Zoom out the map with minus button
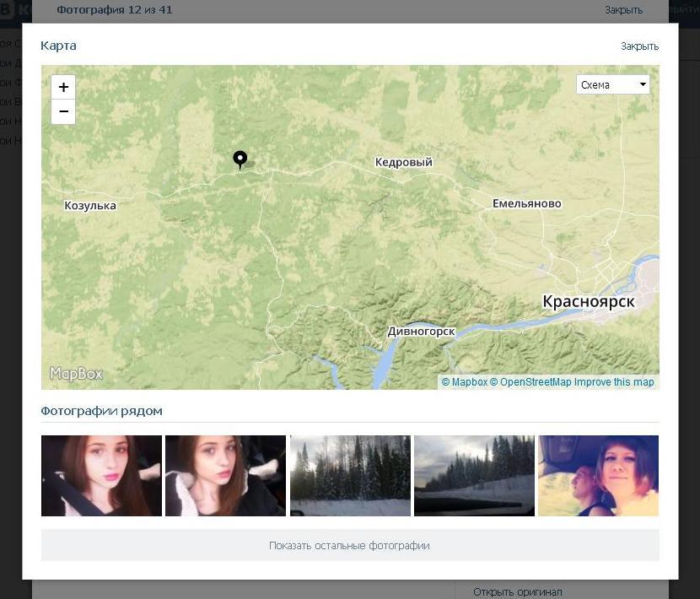The width and height of the screenshot is (700, 599). 63,112
